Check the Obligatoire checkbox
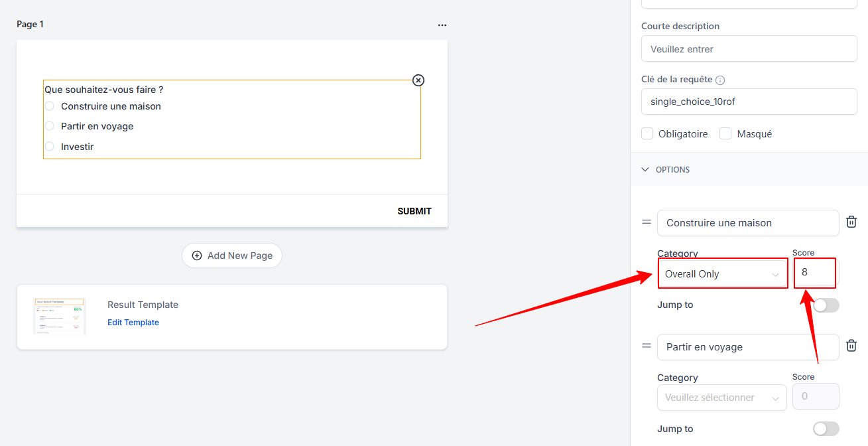 647,133
